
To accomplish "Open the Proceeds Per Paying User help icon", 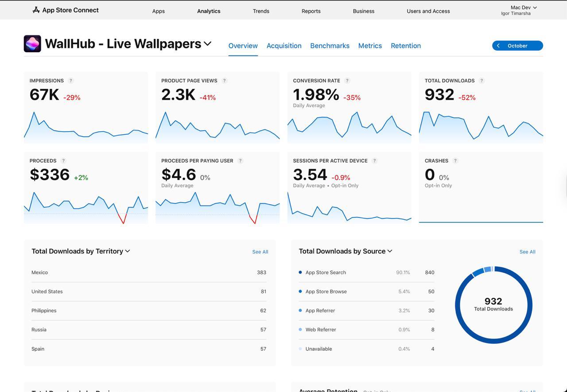I will [241, 161].
